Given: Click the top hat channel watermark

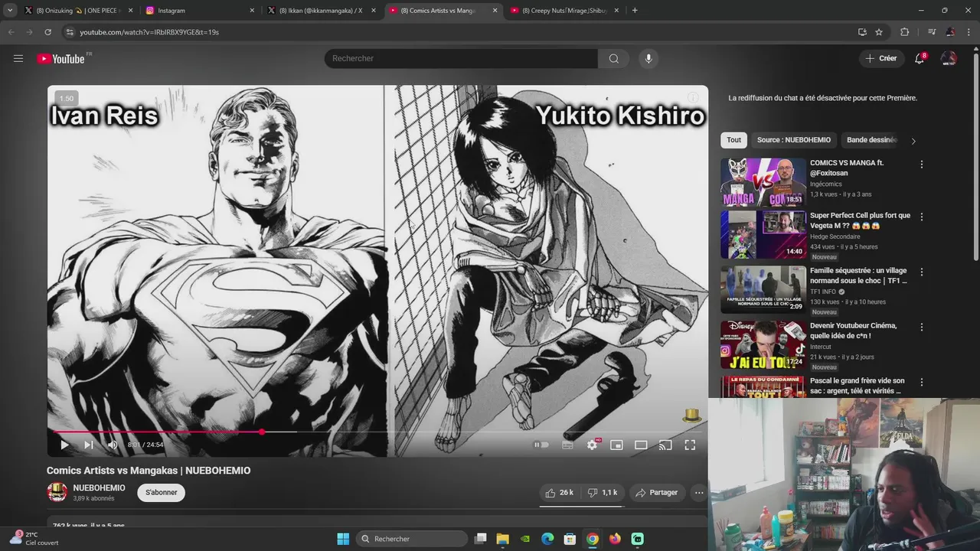Looking at the screenshot, I should 692,416.
